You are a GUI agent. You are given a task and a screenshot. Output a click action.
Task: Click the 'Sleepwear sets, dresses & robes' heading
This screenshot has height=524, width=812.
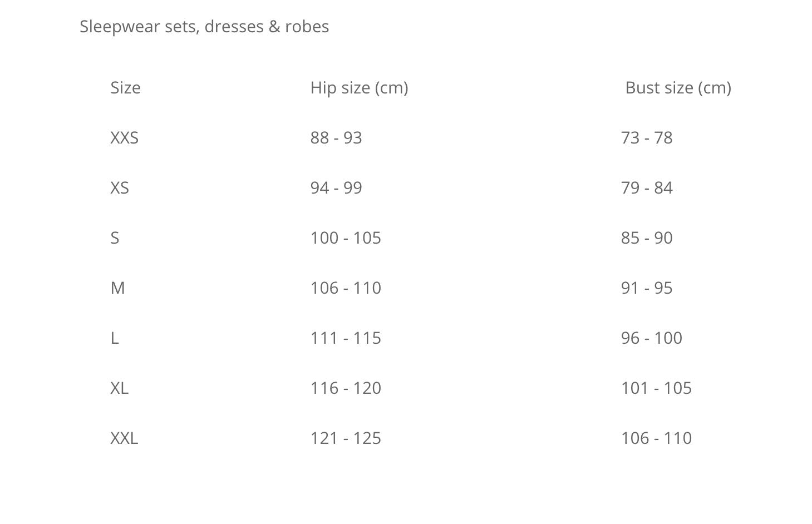tap(204, 27)
